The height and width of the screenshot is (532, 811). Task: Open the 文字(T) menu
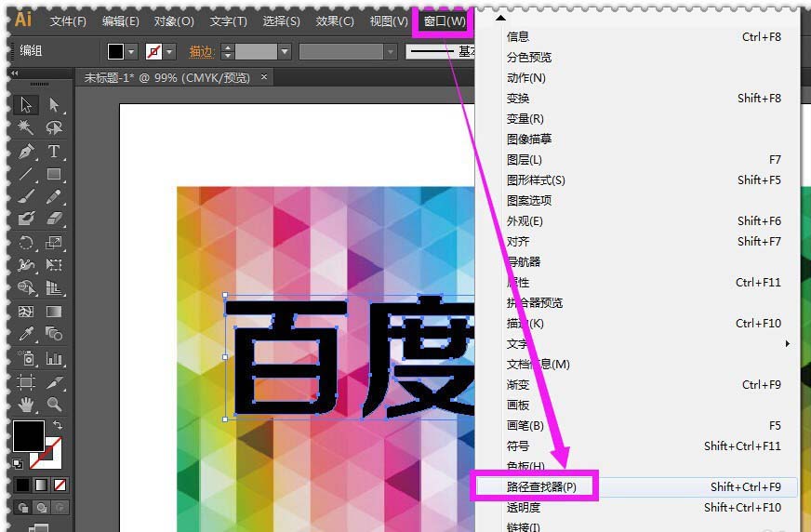click(x=228, y=21)
